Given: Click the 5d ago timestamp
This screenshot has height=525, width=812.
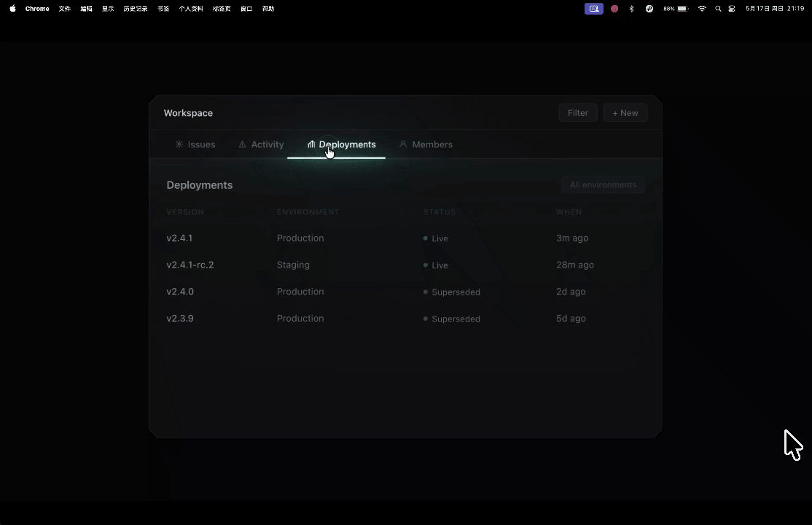Looking at the screenshot, I should coord(571,318).
